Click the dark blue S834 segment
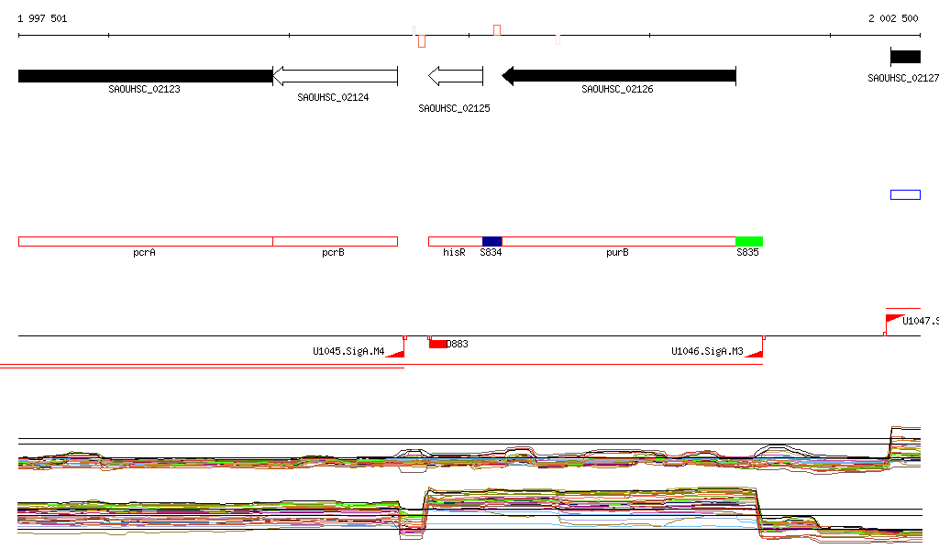This screenshot has height=560, width=939. [492, 242]
